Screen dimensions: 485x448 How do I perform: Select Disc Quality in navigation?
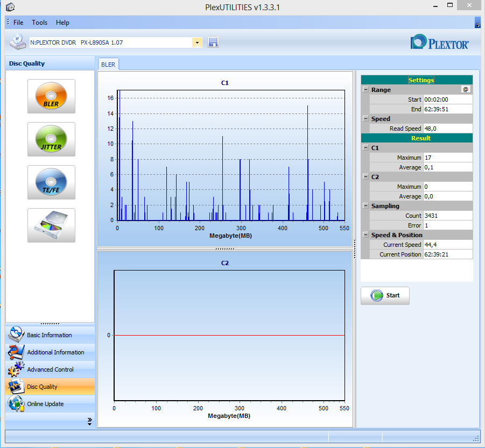pyautogui.click(x=50, y=387)
